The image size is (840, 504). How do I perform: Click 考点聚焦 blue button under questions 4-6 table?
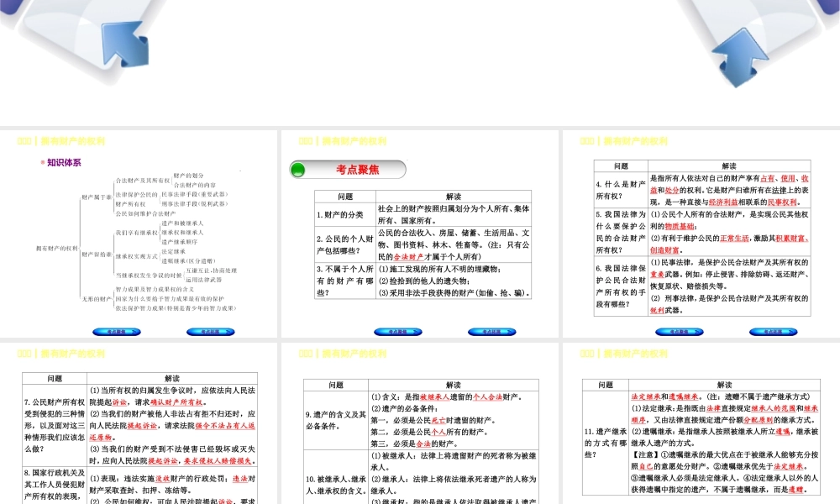point(680,332)
